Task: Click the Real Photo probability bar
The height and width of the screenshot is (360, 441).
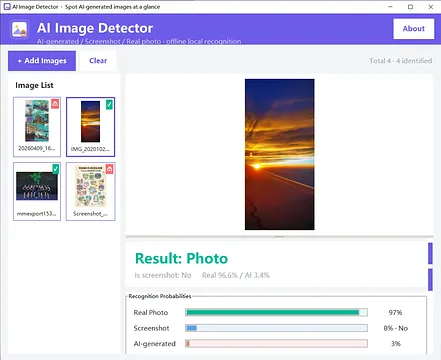Action: point(276,312)
